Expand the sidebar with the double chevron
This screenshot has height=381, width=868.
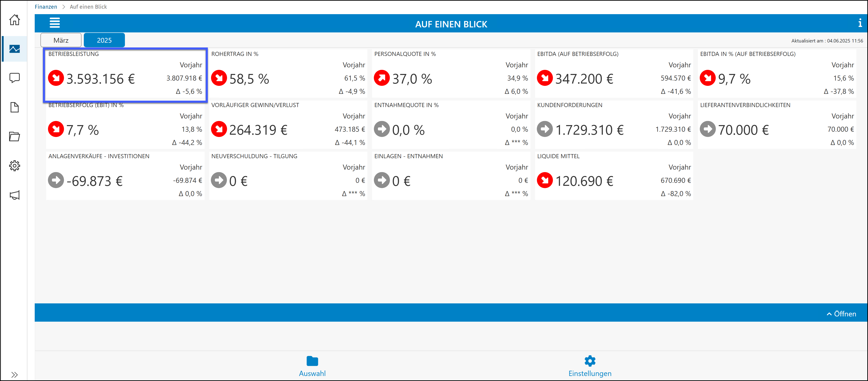pos(14,375)
